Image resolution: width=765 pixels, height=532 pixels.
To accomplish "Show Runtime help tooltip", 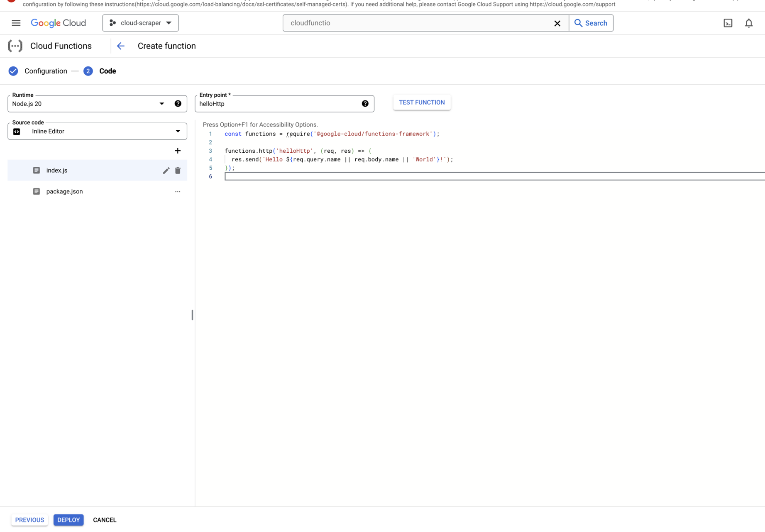I will point(178,104).
